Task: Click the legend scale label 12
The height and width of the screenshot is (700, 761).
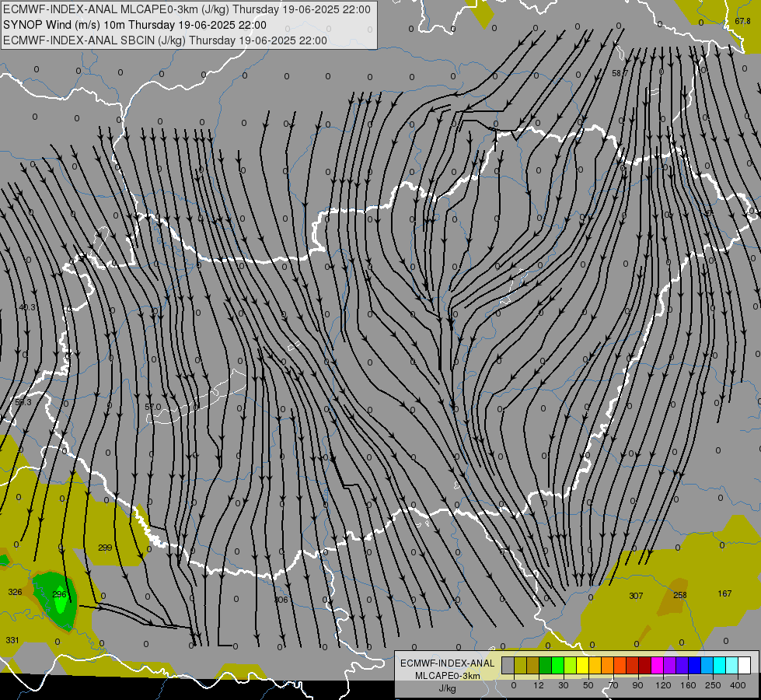Action: coord(539,686)
